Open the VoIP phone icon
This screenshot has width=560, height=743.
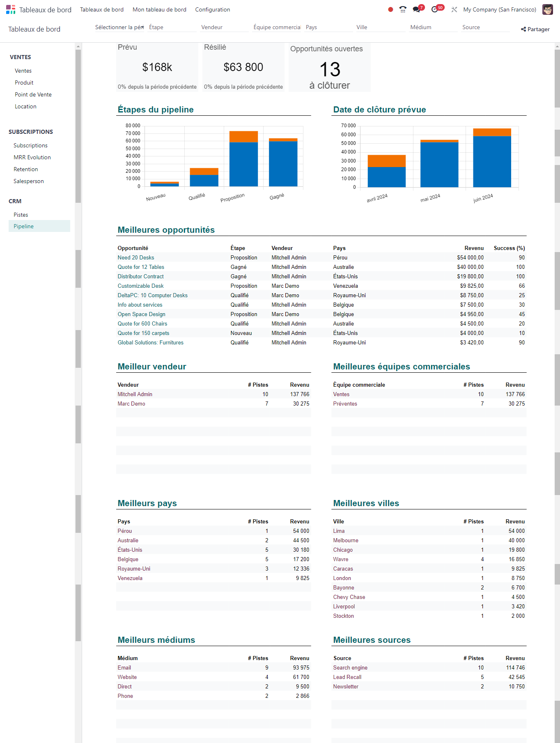403,9
